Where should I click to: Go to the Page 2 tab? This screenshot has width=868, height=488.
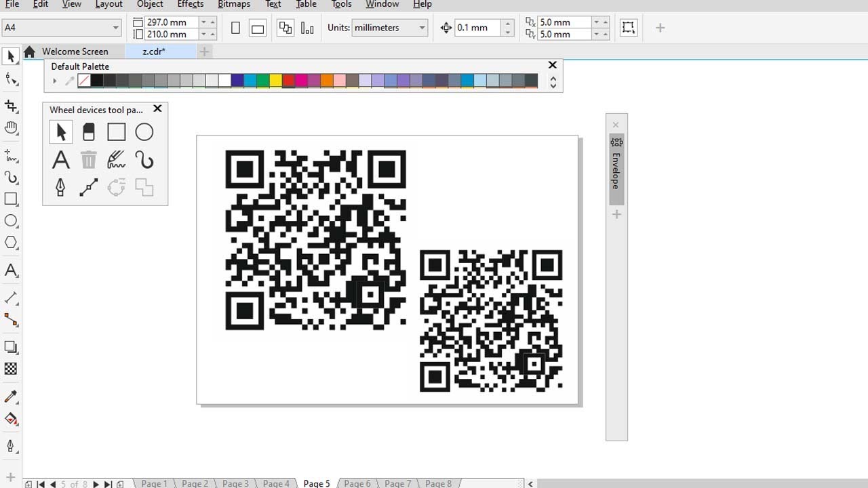tap(195, 483)
